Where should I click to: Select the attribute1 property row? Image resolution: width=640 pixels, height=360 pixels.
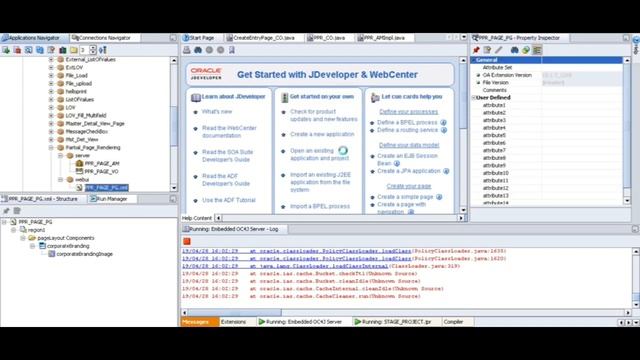[547, 105]
